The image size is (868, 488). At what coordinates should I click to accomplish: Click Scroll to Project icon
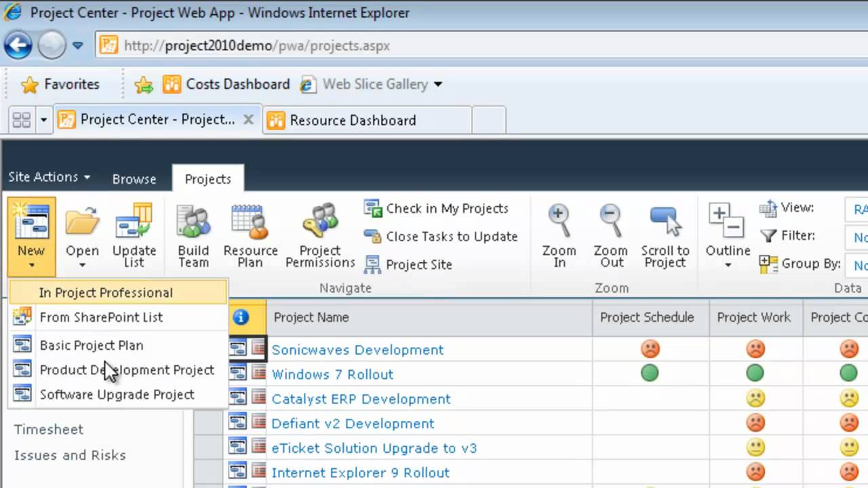(x=665, y=222)
